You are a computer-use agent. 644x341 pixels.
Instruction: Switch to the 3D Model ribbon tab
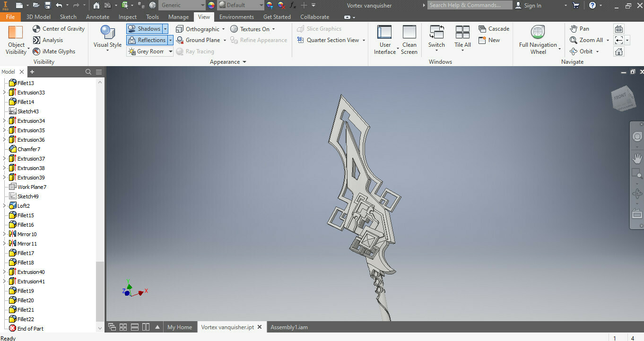(x=38, y=16)
